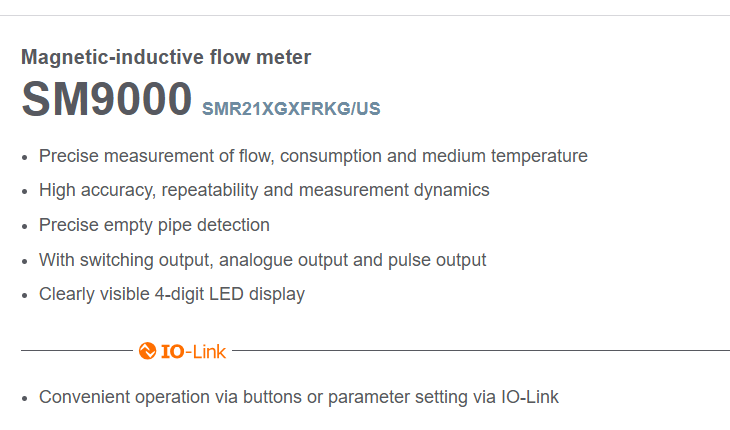Click the IO-Link brand text

coord(193,351)
